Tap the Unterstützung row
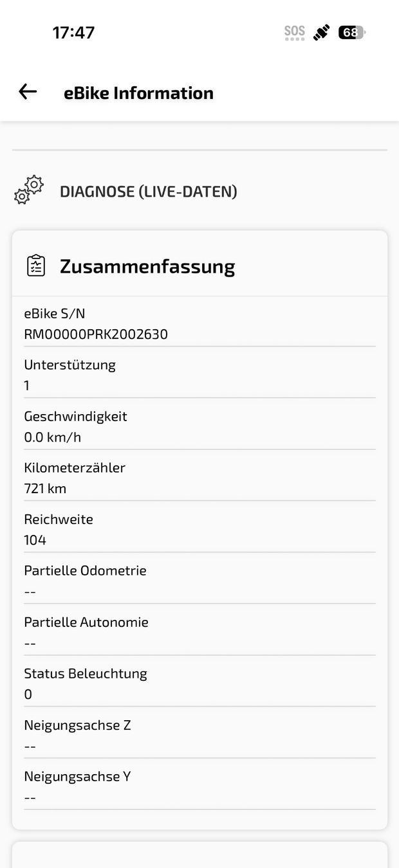399x868 pixels. coord(199,375)
